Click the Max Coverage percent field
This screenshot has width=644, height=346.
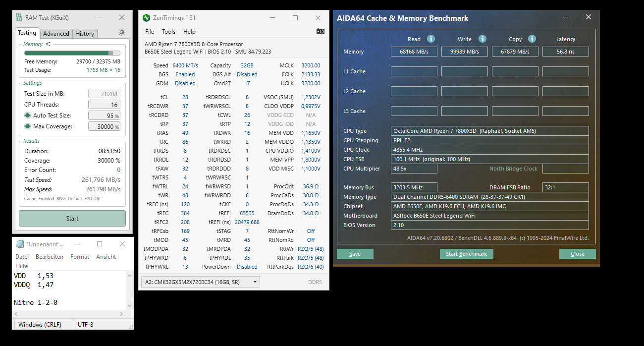click(x=104, y=126)
